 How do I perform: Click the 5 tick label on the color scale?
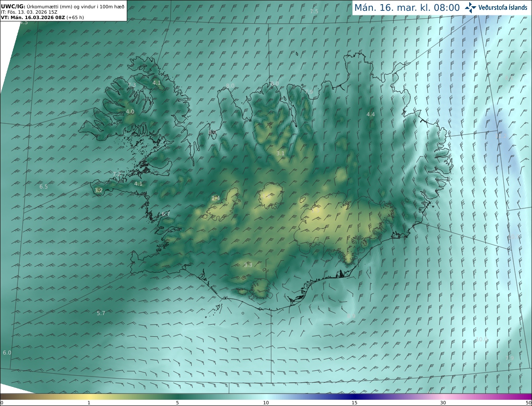(x=177, y=403)
